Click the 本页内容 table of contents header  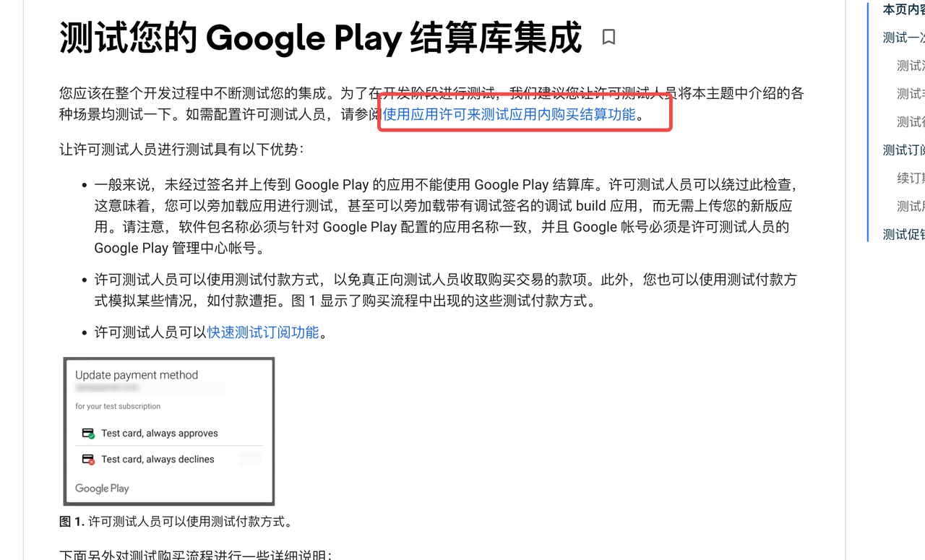(x=904, y=9)
